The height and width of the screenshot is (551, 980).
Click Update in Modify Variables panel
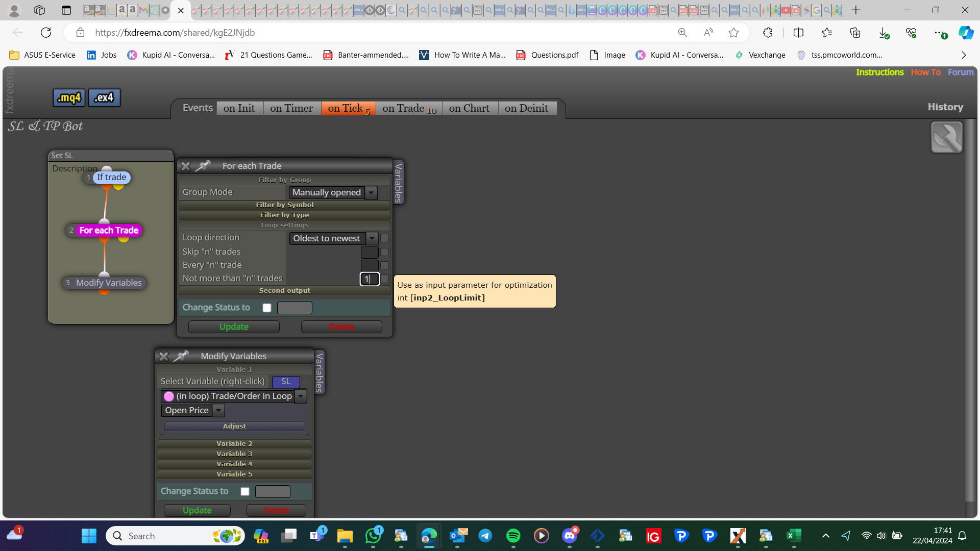click(197, 511)
